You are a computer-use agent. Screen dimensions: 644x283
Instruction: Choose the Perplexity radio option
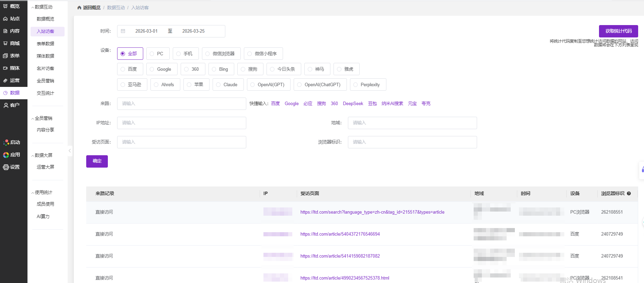[x=355, y=84]
